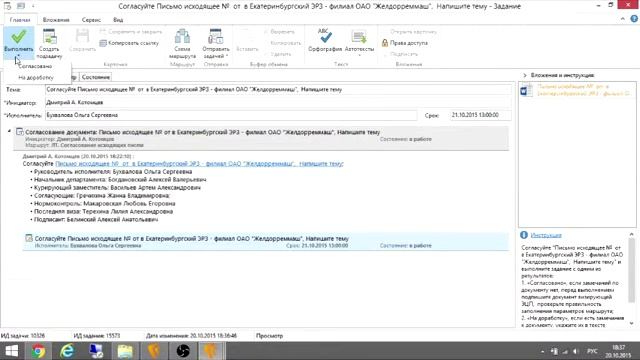Click the icon of highlighted Согласуйте task row

[x=29, y=238]
